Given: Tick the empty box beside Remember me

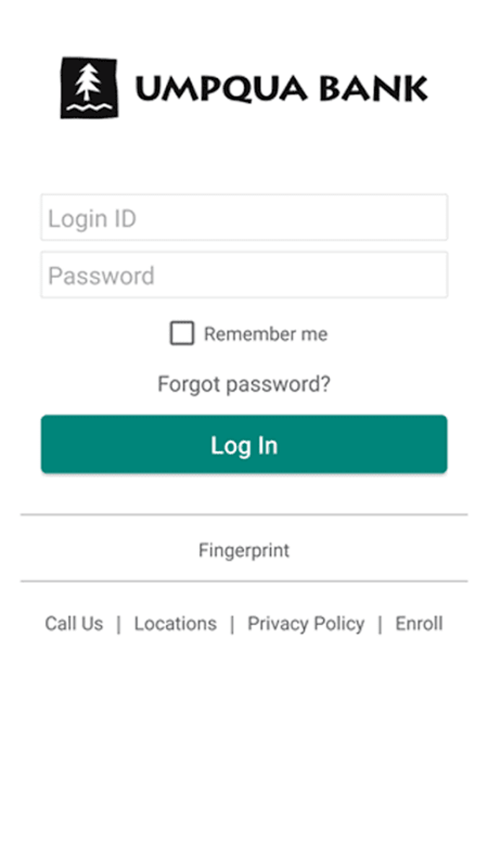Looking at the screenshot, I should (x=182, y=333).
